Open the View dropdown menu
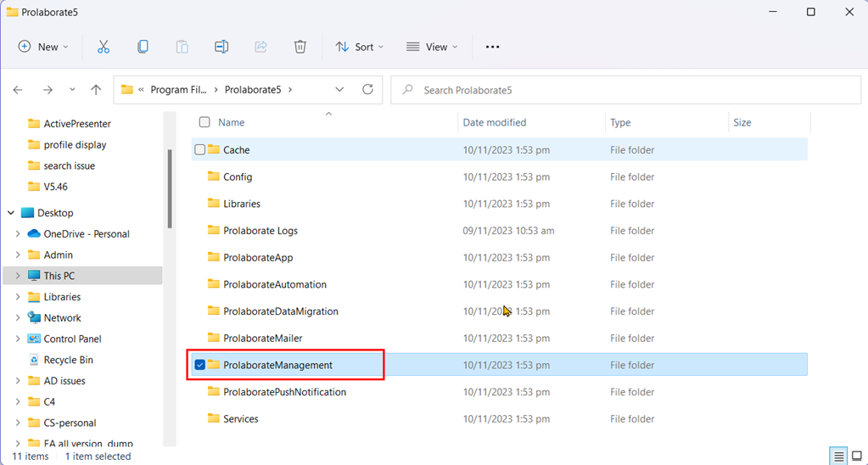Viewport: 868px width, 465px height. coord(432,47)
